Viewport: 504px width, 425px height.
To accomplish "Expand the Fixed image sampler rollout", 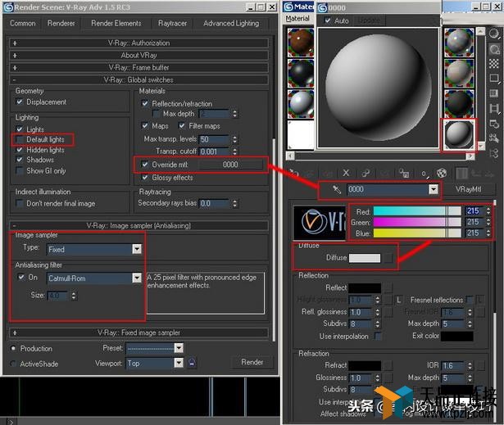I will tap(138, 332).
